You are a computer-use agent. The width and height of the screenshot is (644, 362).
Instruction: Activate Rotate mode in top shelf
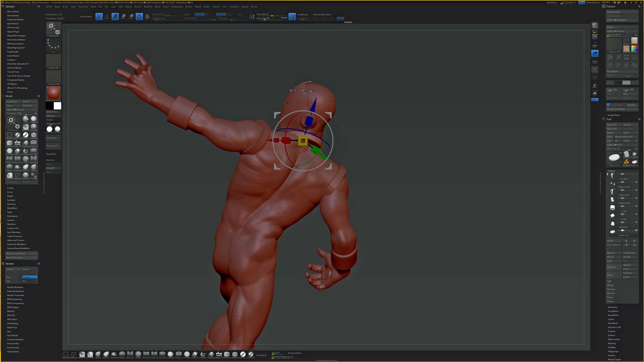(131, 16)
